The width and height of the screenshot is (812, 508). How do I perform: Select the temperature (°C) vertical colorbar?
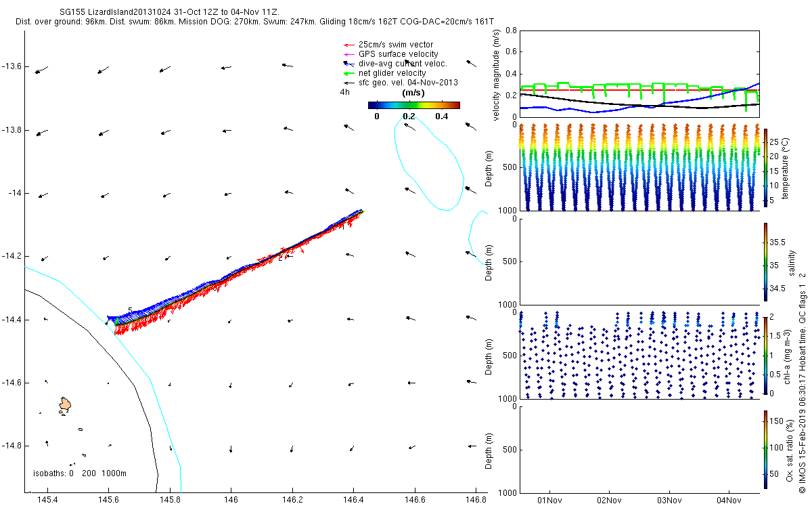765,167
